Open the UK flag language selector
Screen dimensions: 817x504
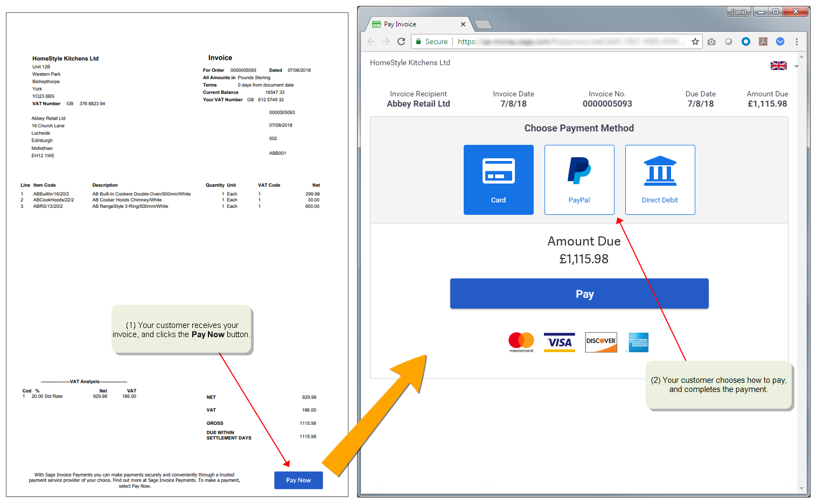(778, 65)
